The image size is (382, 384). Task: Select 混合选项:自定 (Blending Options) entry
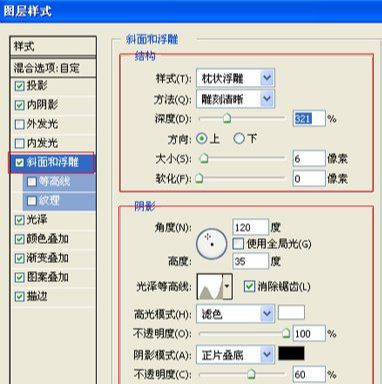coord(53,68)
